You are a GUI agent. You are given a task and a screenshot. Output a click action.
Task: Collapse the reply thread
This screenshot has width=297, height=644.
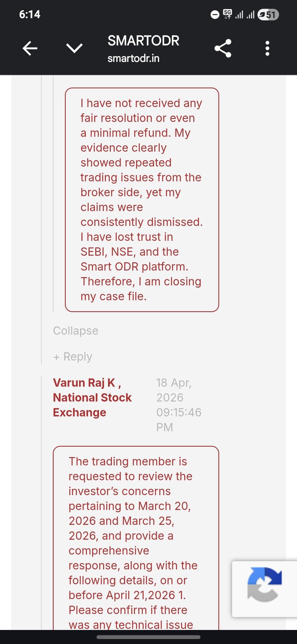click(x=76, y=331)
